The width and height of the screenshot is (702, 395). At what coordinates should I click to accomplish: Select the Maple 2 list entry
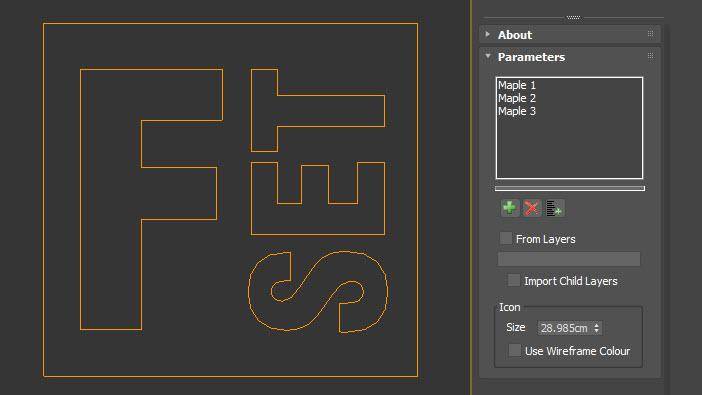pos(517,98)
